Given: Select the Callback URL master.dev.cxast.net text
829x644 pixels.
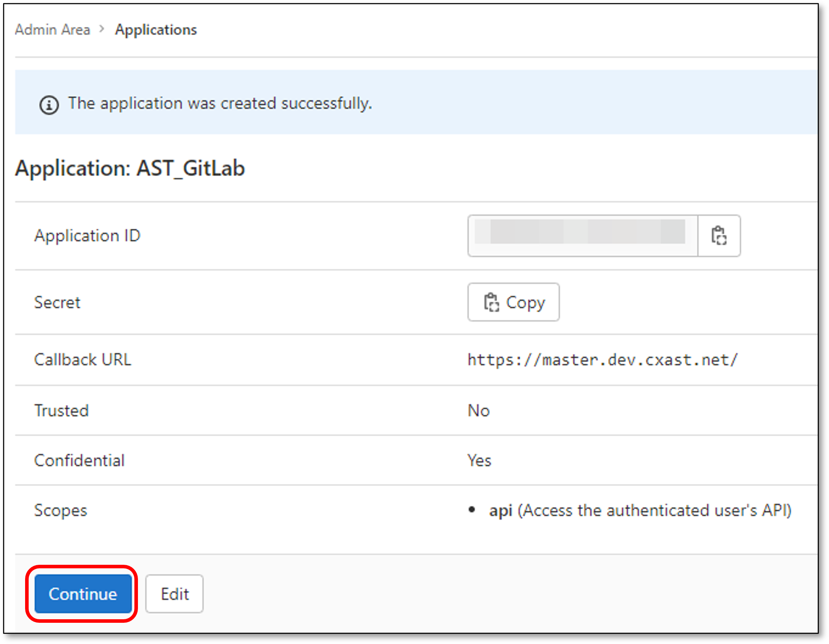Looking at the screenshot, I should pyautogui.click(x=602, y=360).
